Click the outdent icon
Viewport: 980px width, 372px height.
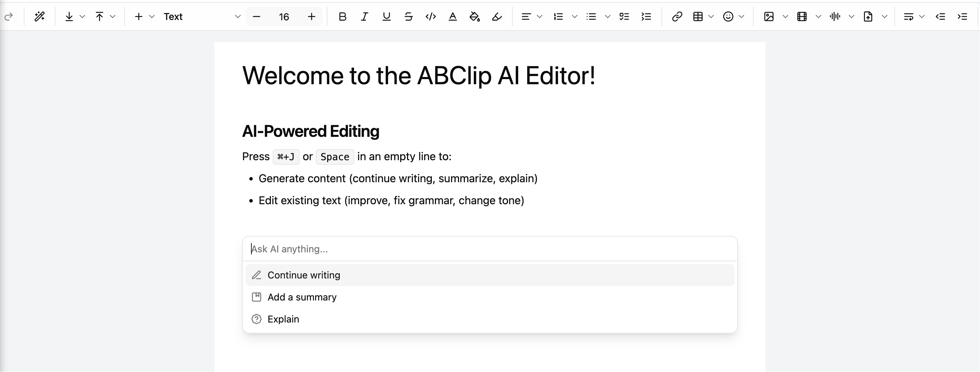click(940, 17)
